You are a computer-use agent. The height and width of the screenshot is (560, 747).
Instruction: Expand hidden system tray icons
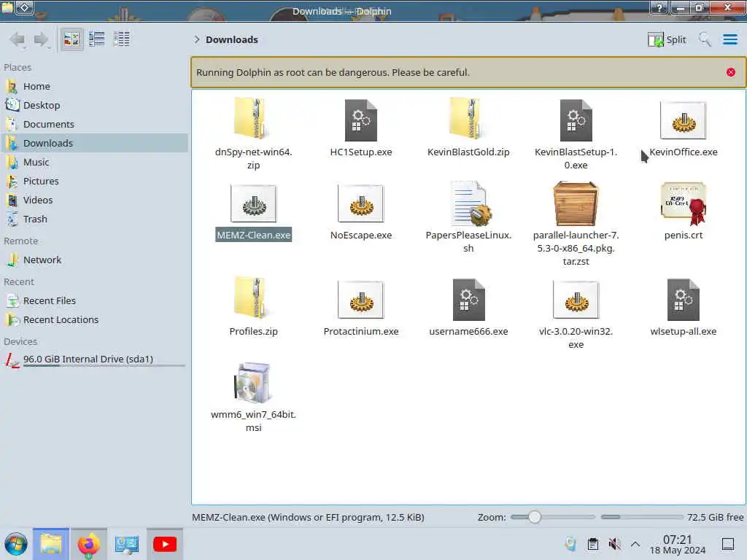coord(635,544)
